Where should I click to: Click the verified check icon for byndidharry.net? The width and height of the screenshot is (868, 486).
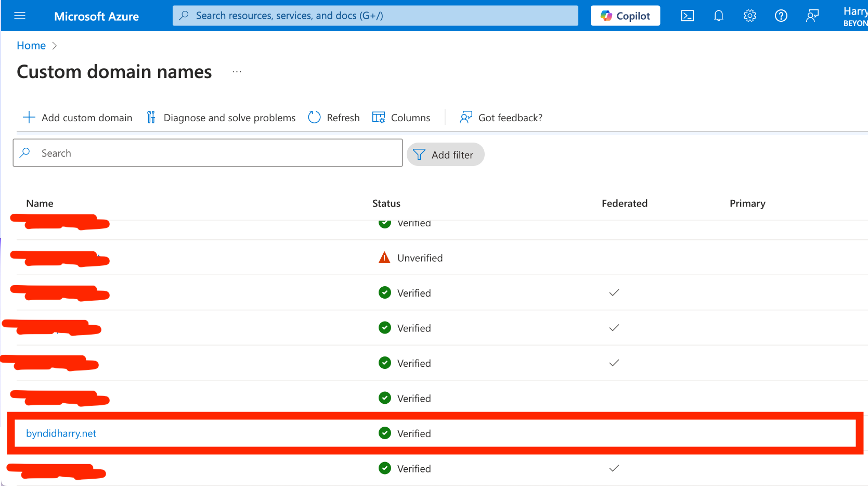pos(385,433)
